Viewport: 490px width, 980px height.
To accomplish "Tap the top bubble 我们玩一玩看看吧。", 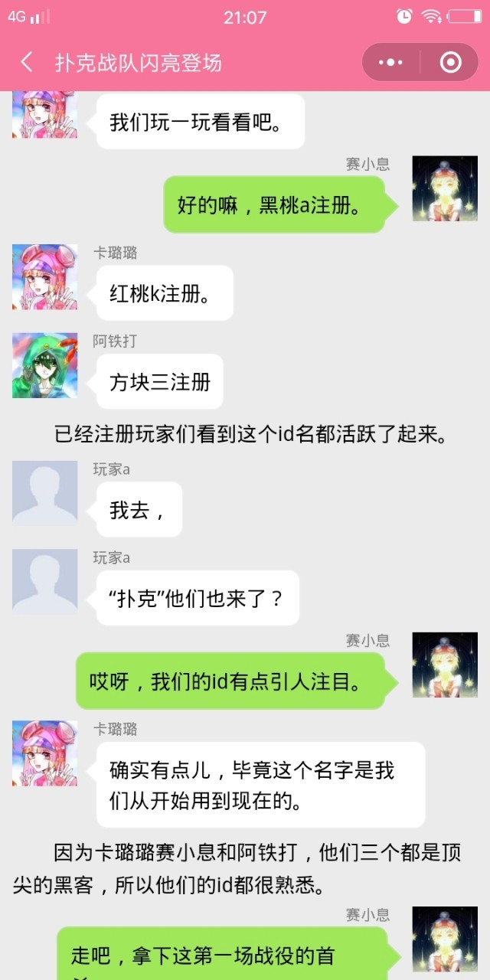I will [201, 121].
